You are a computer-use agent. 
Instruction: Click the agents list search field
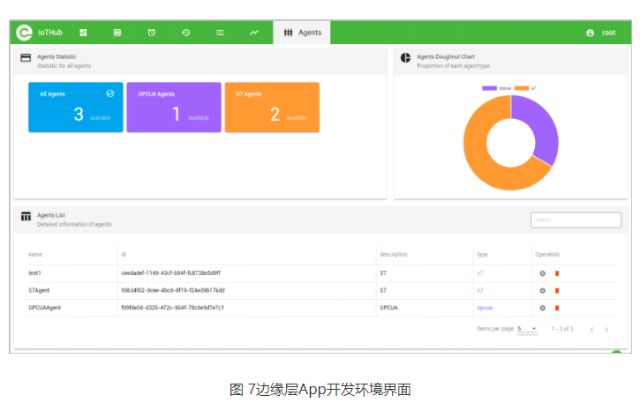click(x=575, y=220)
